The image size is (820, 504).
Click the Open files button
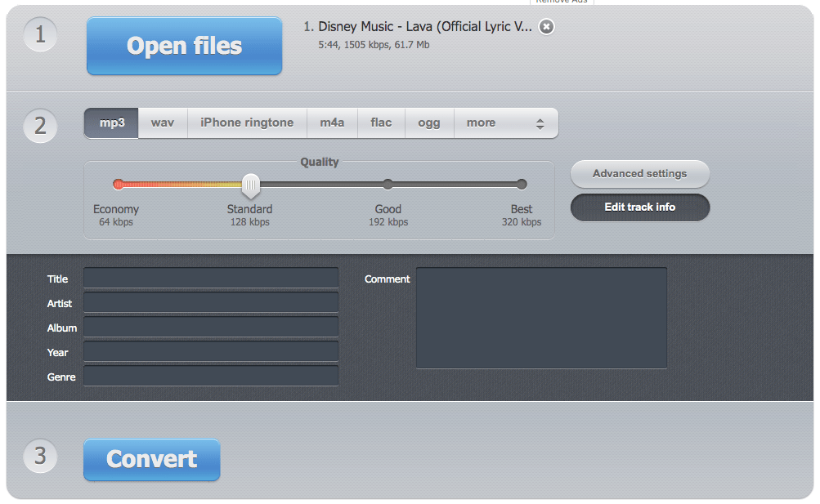point(183,46)
